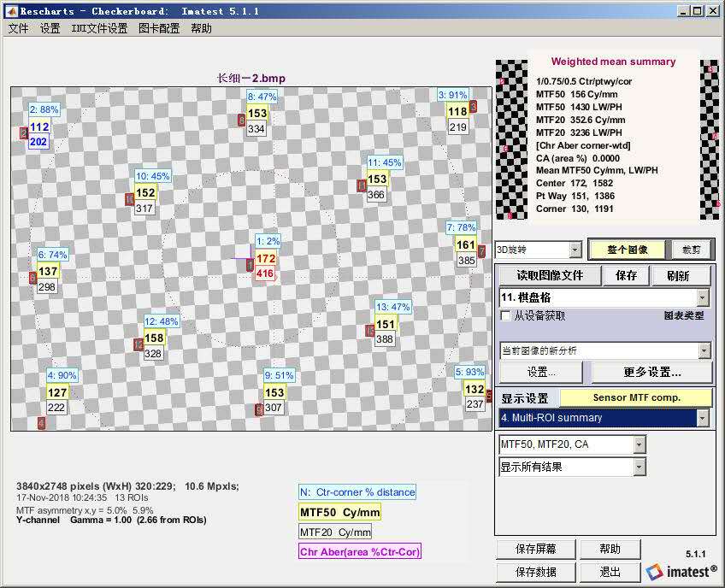Toggle the 整个图像 view button
The height and width of the screenshot is (588, 725).
(x=627, y=250)
